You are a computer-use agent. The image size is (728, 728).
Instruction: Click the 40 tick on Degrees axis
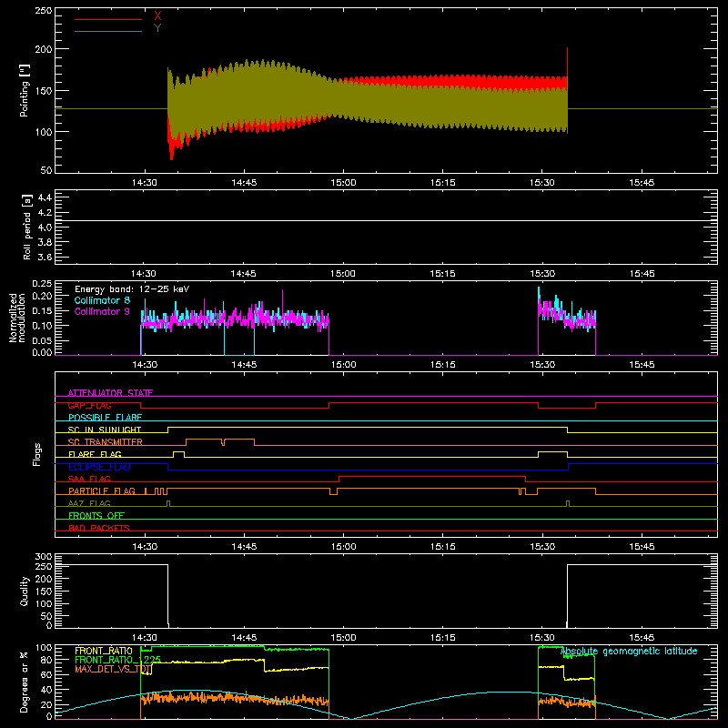tap(46, 691)
